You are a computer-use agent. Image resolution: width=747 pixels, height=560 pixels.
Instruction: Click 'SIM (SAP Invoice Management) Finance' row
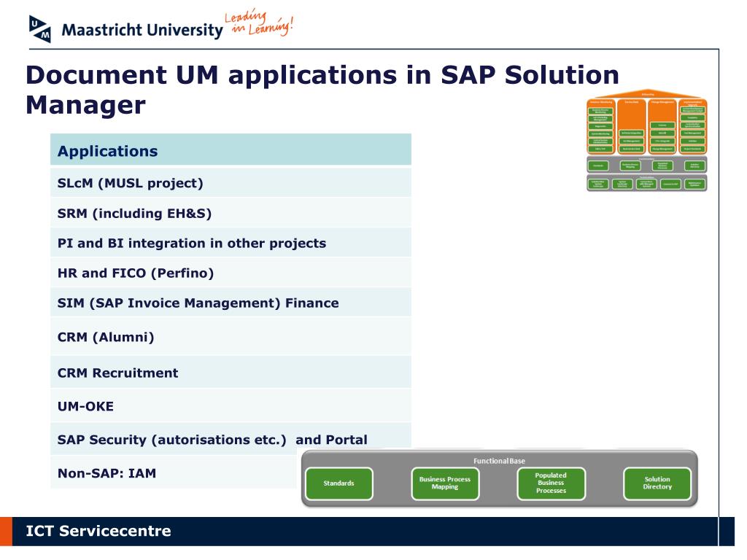coord(231,303)
